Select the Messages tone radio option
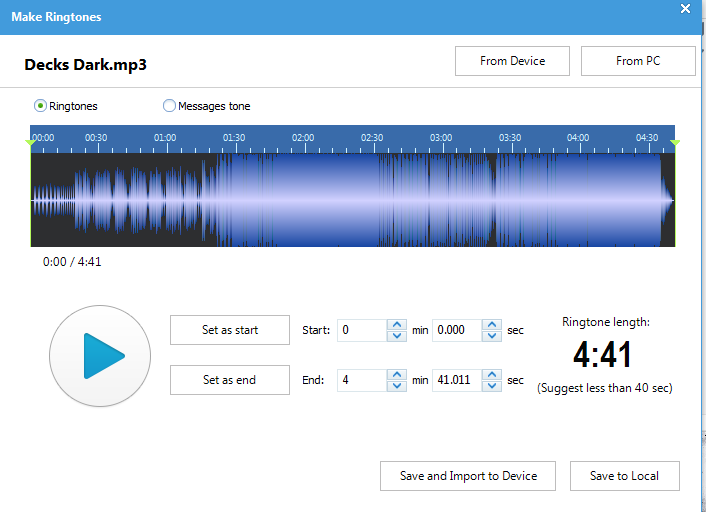706x512 pixels. 169,106
